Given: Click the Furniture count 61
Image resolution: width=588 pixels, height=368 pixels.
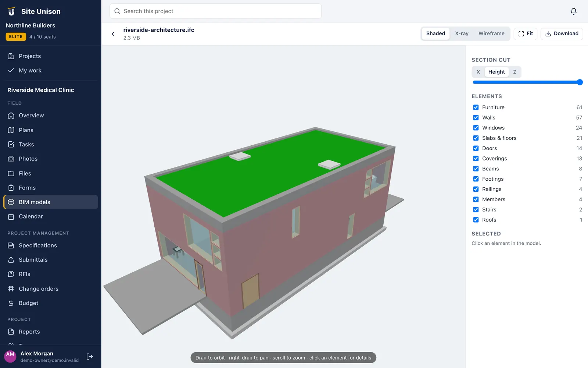Looking at the screenshot, I should [579, 107].
